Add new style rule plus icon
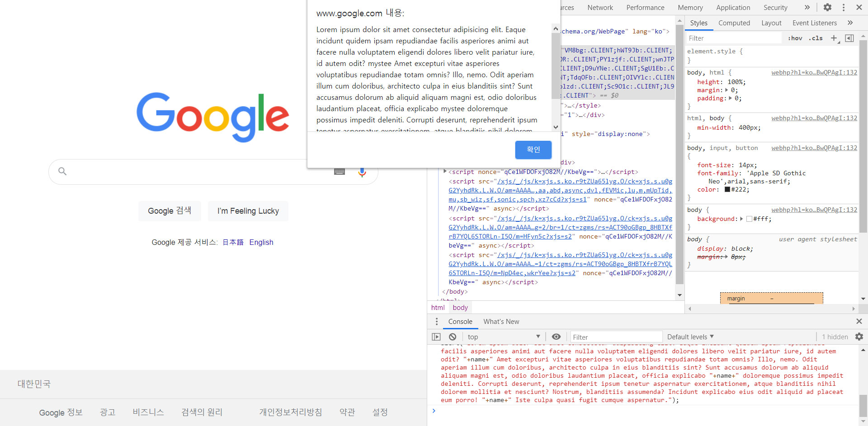 (x=834, y=38)
